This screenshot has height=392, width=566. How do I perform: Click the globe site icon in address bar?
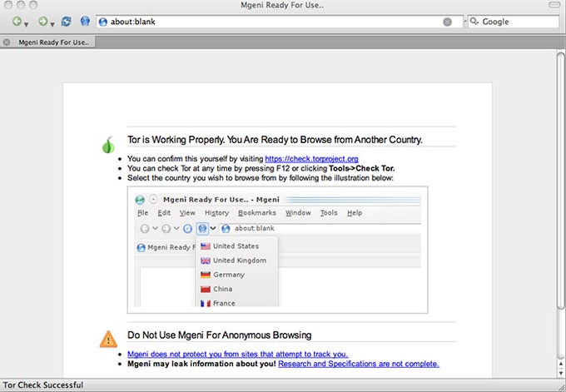point(103,22)
